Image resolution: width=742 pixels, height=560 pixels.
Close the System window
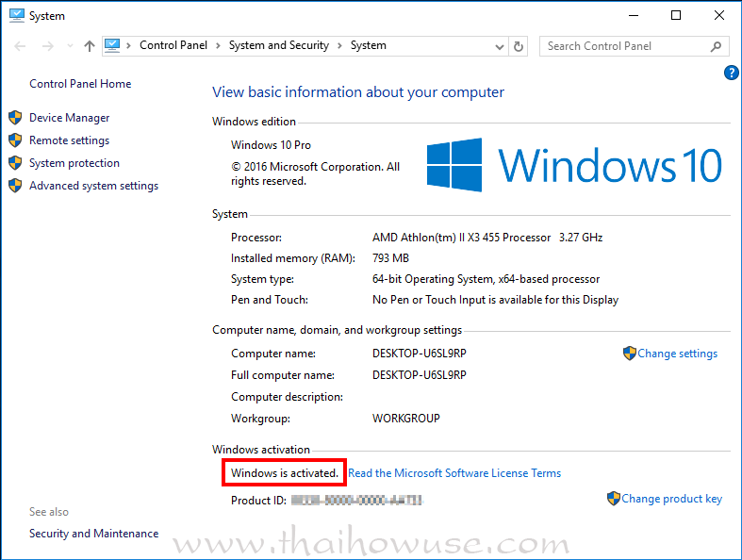click(719, 16)
